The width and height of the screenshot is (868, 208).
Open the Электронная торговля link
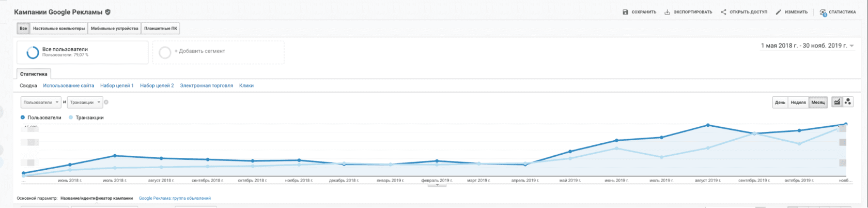[206, 85]
